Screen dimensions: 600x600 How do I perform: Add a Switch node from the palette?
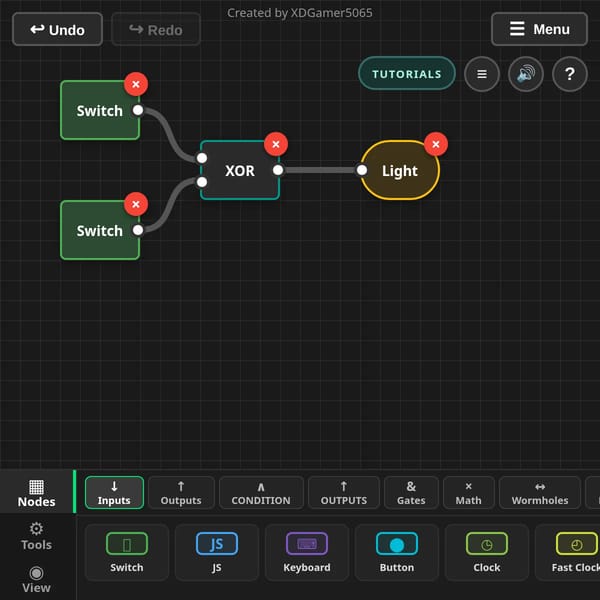pyautogui.click(x=127, y=553)
